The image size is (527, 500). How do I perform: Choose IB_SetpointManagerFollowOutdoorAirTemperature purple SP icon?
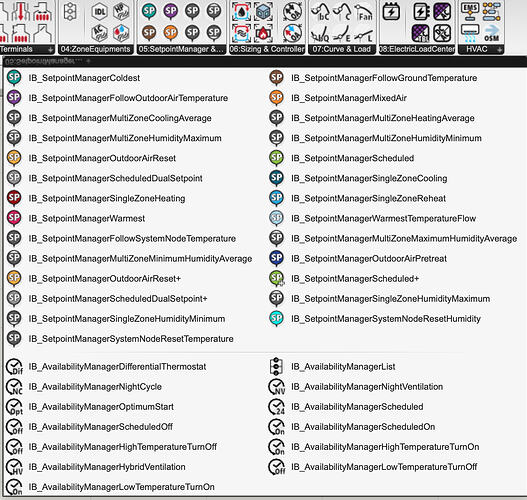pos(14,98)
